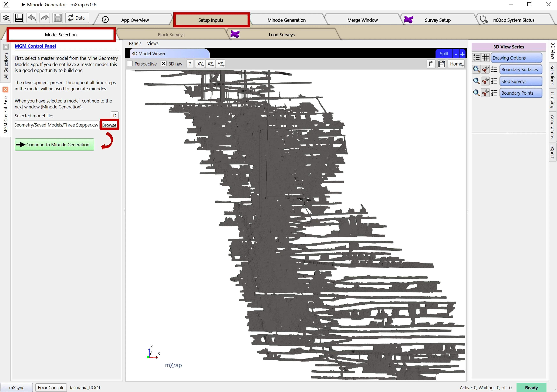Copy 3D view to clipboard icon
Viewport: 557px width, 392px height.
tap(431, 64)
